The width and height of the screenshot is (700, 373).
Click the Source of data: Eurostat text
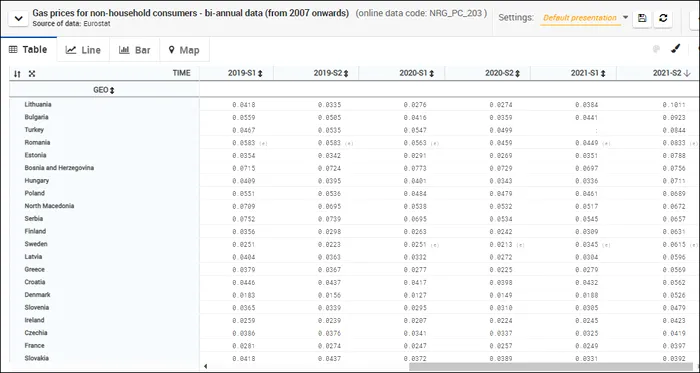point(71,23)
